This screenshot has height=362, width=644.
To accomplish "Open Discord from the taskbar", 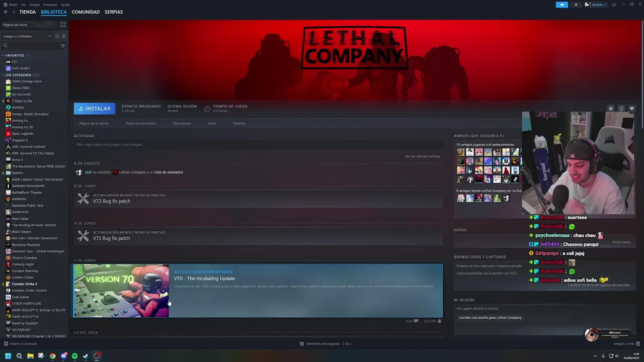I will [63, 356].
